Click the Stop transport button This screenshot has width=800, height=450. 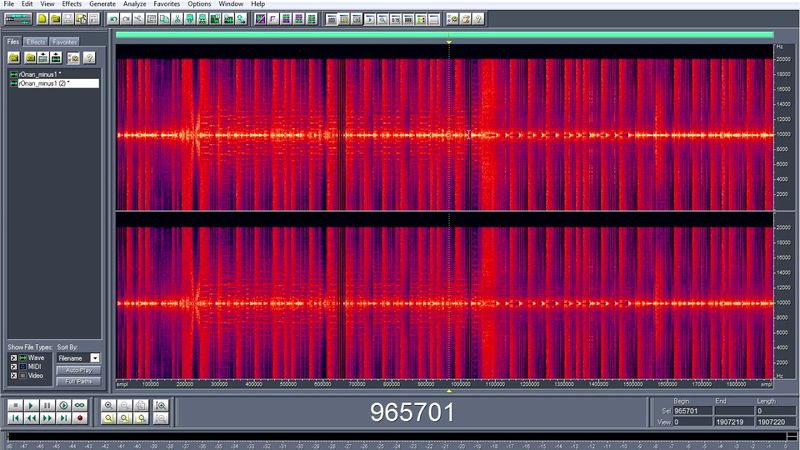tap(15, 405)
